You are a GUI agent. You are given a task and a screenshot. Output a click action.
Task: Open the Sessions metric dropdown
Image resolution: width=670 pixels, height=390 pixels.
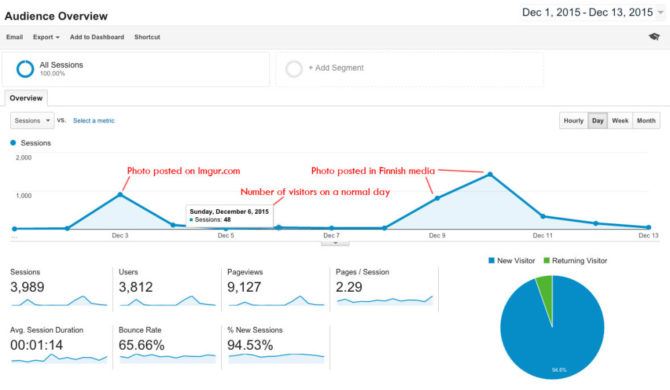[32, 120]
